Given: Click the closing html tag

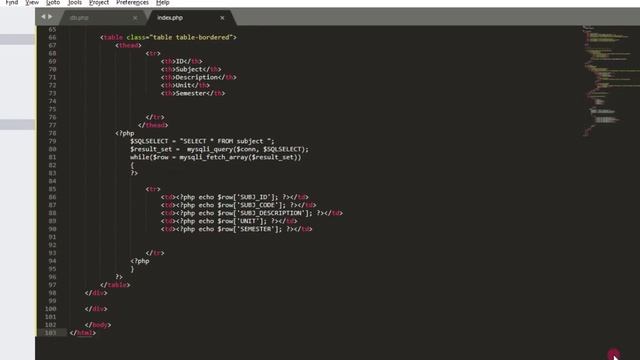Looking at the screenshot, I should pyautogui.click(x=83, y=333).
